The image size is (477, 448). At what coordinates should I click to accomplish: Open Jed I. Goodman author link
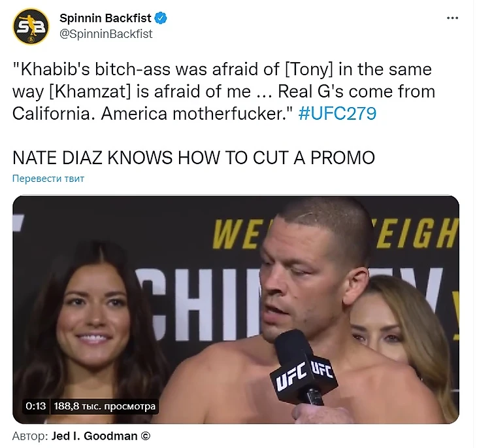click(94, 436)
